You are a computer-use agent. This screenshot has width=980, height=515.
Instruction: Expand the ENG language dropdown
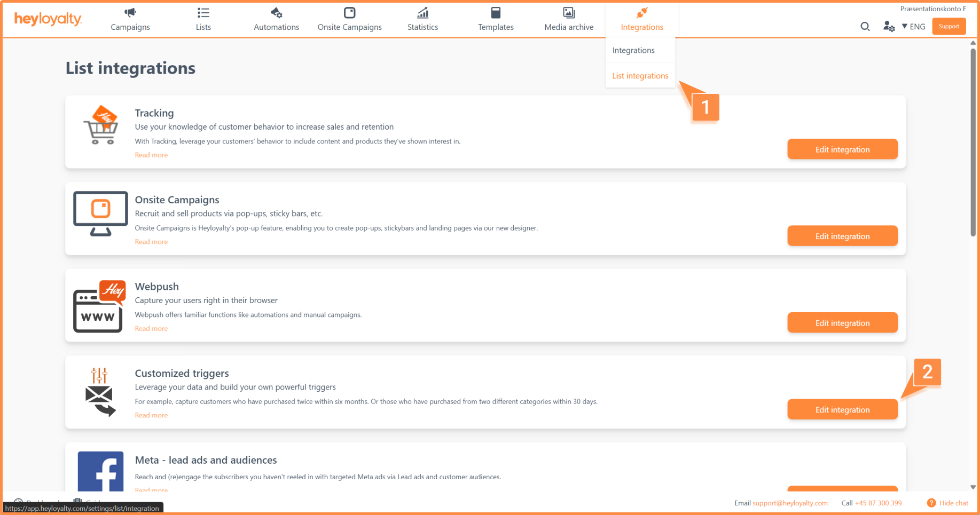pyautogui.click(x=914, y=27)
